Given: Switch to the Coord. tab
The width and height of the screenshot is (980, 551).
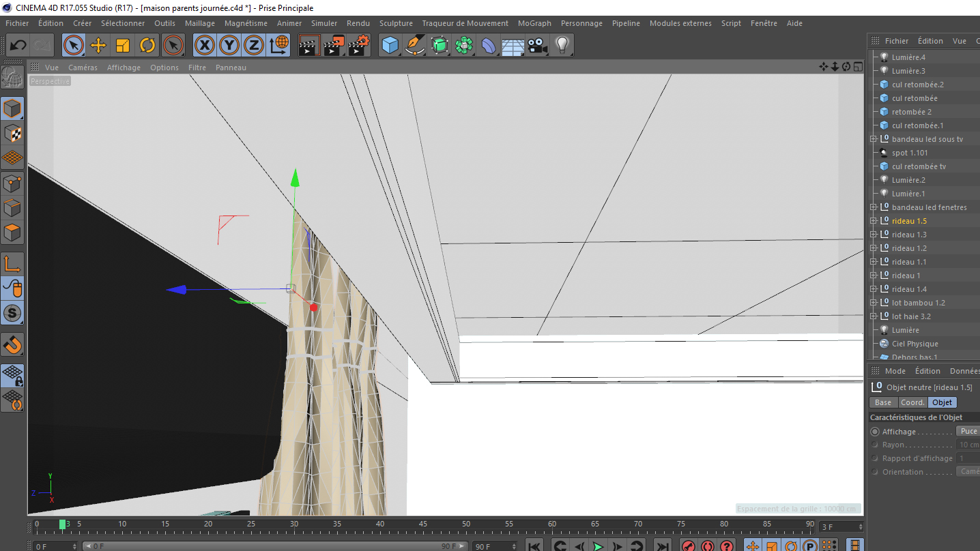Looking at the screenshot, I should click(912, 402).
